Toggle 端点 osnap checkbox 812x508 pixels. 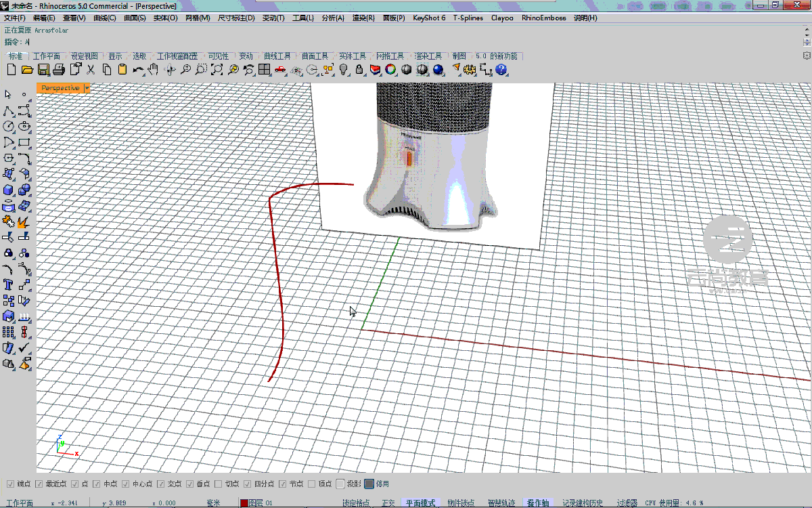click(x=11, y=484)
